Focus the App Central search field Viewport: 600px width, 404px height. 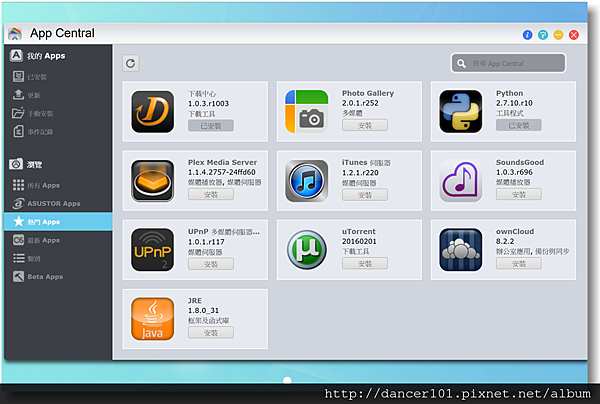pos(508,64)
